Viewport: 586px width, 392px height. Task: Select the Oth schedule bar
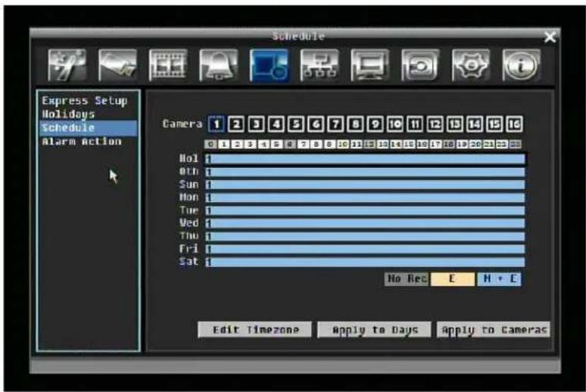[365, 172]
